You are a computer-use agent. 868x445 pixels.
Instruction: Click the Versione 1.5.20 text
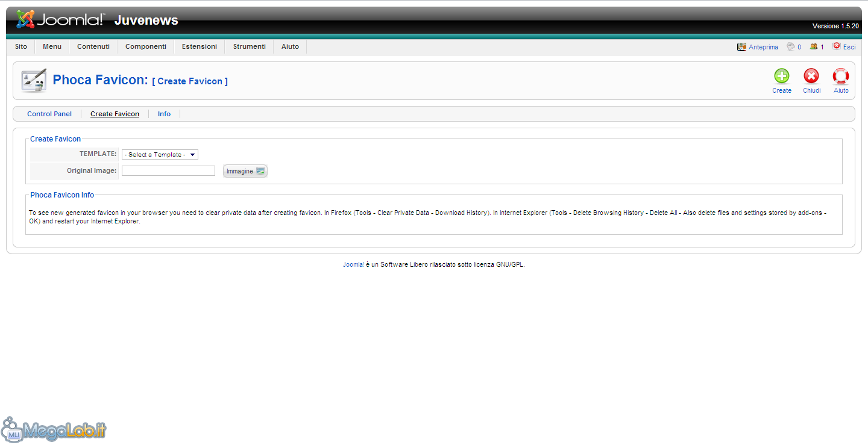point(835,26)
